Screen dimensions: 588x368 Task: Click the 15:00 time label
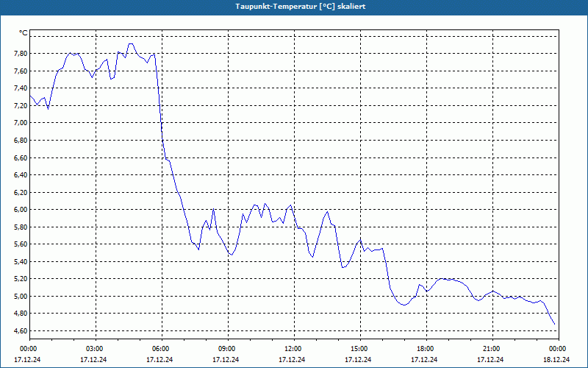click(359, 349)
